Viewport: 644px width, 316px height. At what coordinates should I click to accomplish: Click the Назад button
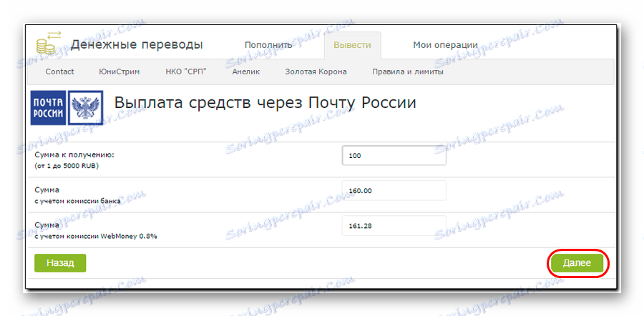coord(60,263)
